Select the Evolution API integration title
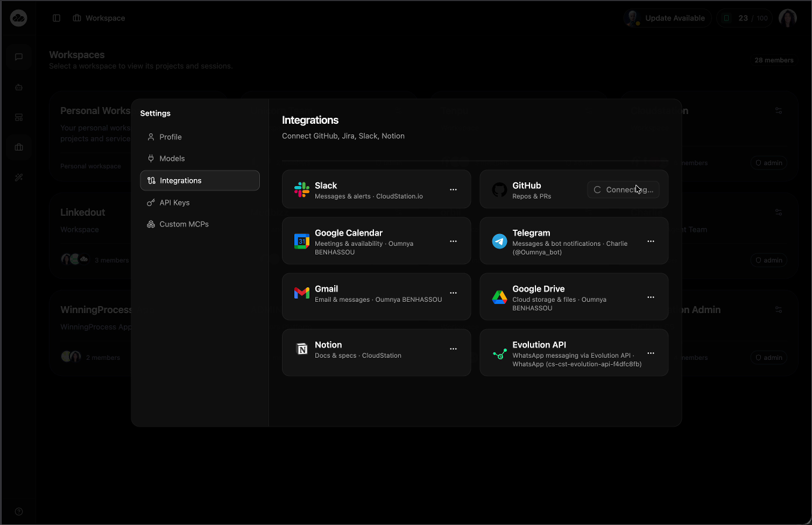This screenshot has height=525, width=812. pos(539,345)
